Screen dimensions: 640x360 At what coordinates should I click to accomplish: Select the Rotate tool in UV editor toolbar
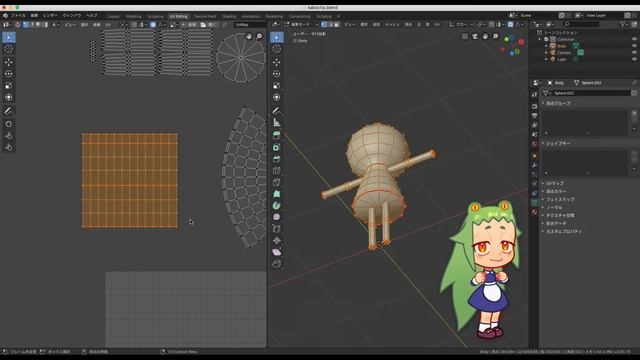[9, 74]
